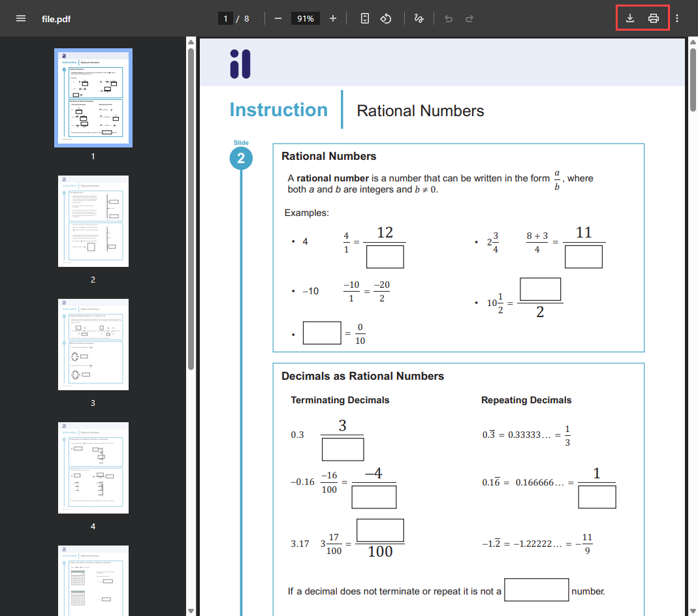Click the zoom in plus icon
The height and width of the screenshot is (616, 698).
click(333, 19)
